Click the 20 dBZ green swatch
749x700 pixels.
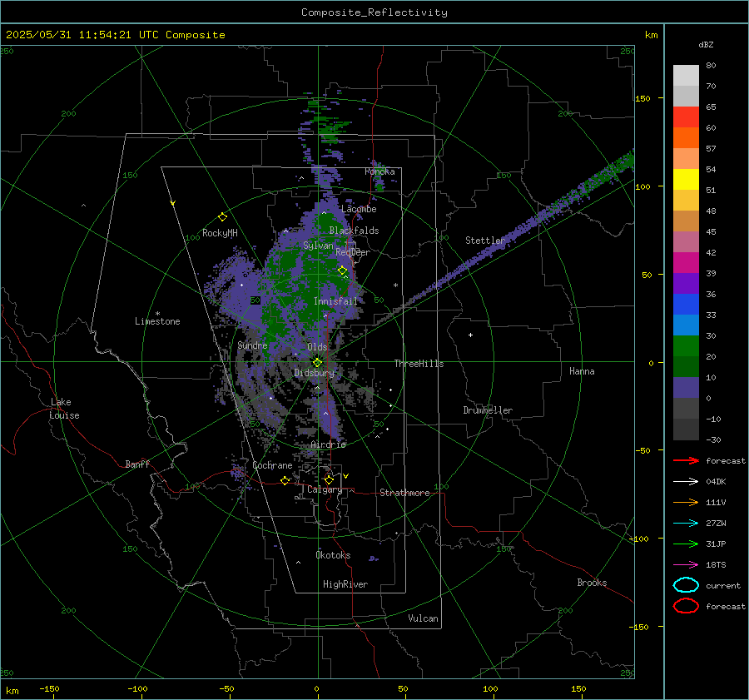(686, 346)
